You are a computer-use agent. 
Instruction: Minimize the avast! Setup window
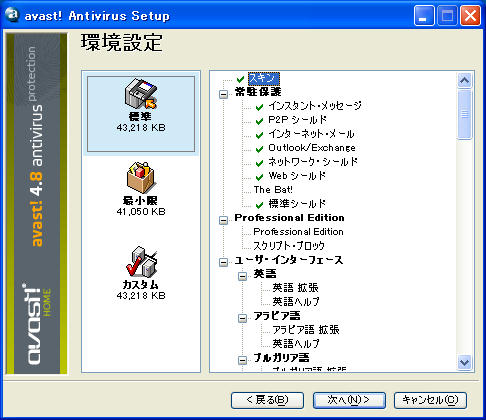424,15
